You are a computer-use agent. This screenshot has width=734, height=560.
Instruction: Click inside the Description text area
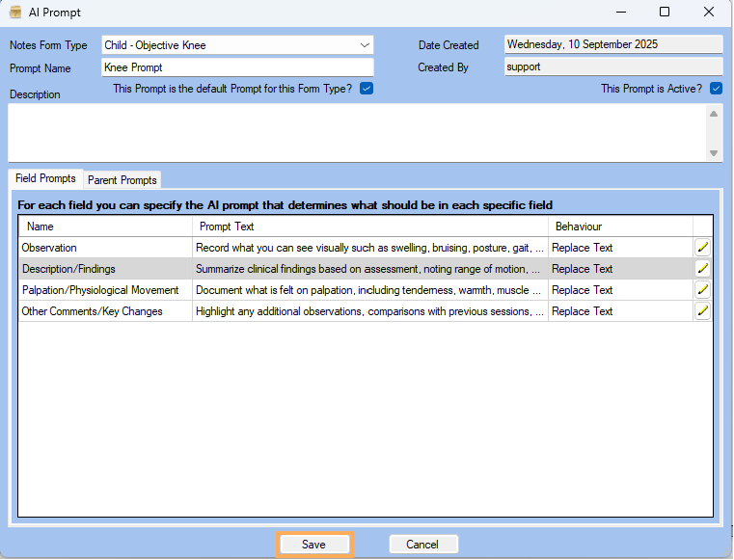(357, 133)
